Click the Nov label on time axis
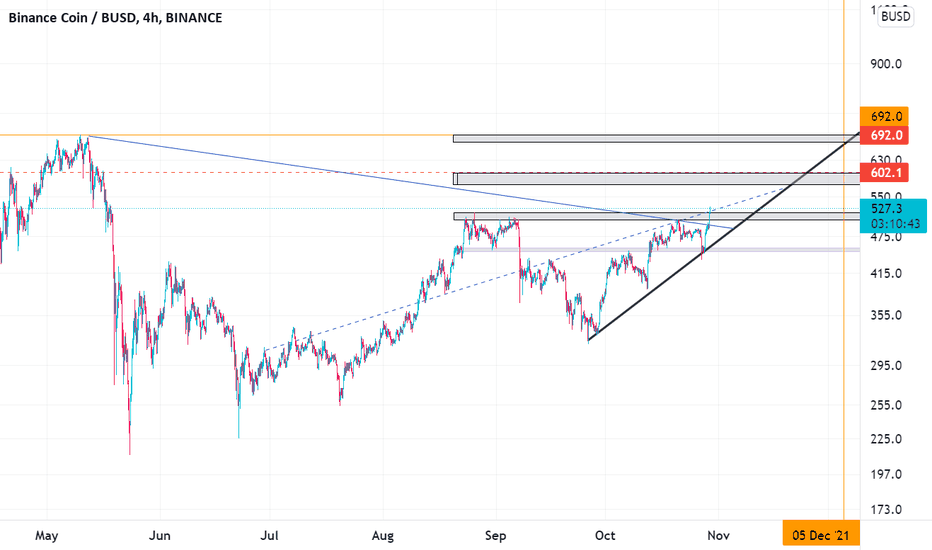This screenshot has width=932, height=550. pyautogui.click(x=718, y=536)
